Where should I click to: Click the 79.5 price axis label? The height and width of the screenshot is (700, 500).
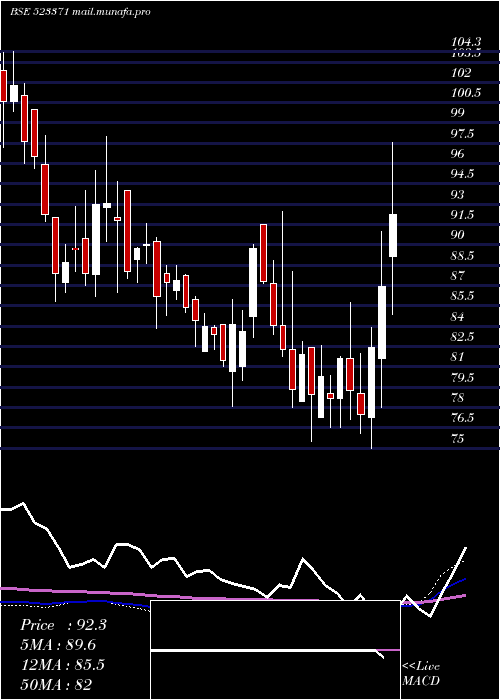point(462,378)
